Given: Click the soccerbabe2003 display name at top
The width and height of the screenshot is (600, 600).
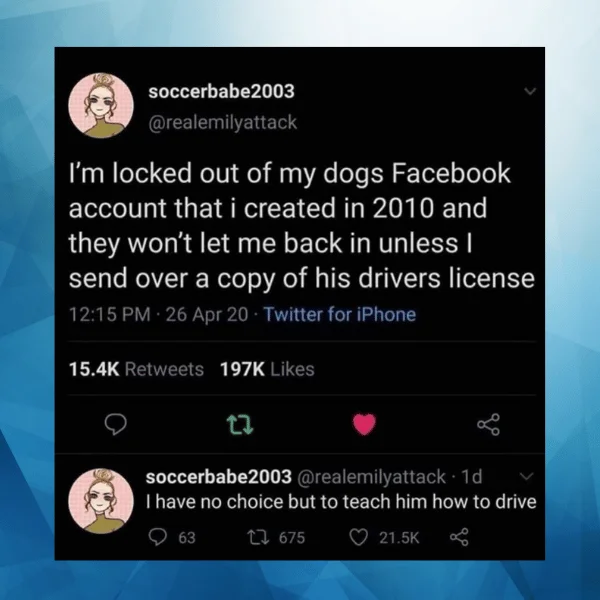Looking at the screenshot, I should coord(222,91).
